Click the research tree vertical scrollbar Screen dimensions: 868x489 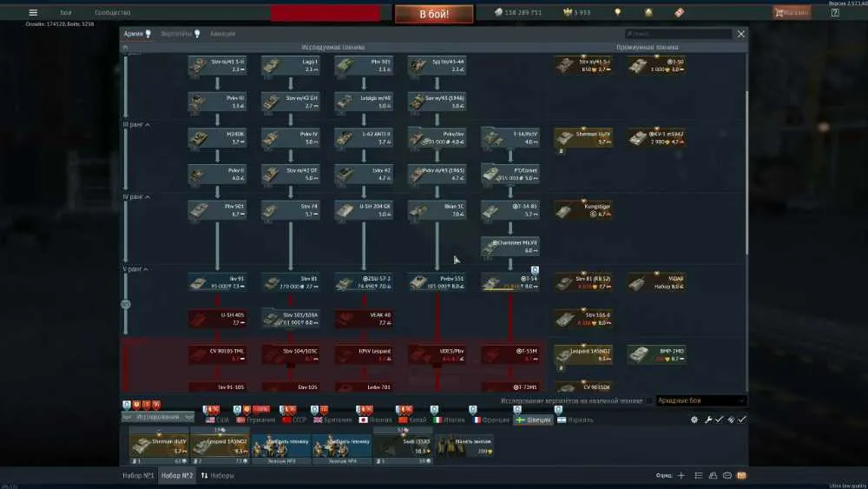(746, 172)
